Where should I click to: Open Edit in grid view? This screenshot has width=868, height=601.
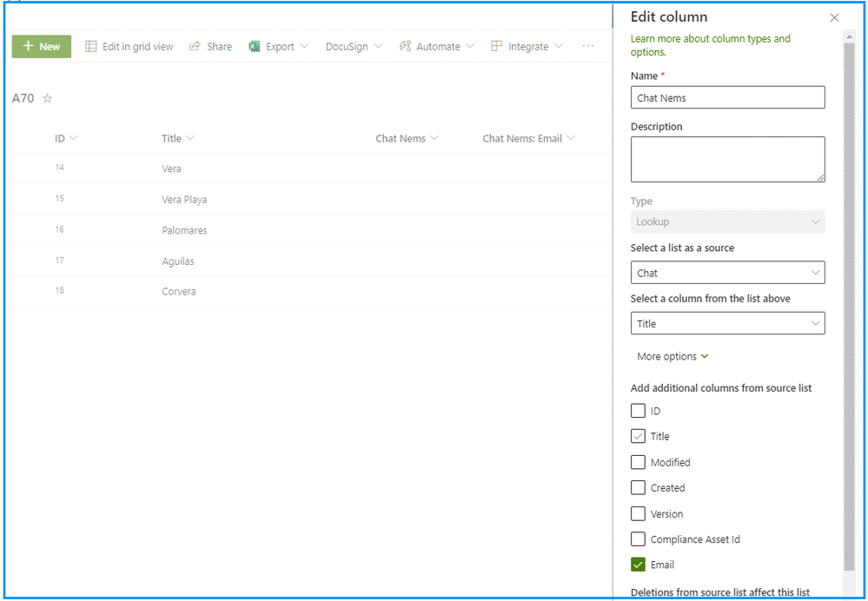tap(129, 47)
